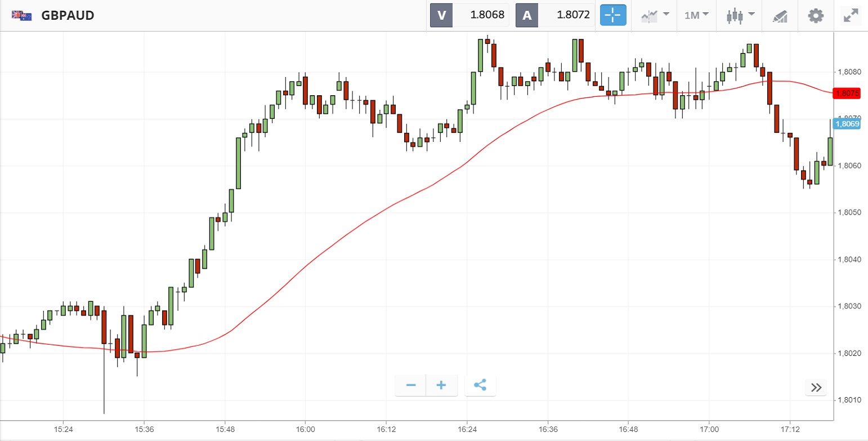868x441 pixels.
Task: Zoom out the chart with minus
Action: [411, 385]
